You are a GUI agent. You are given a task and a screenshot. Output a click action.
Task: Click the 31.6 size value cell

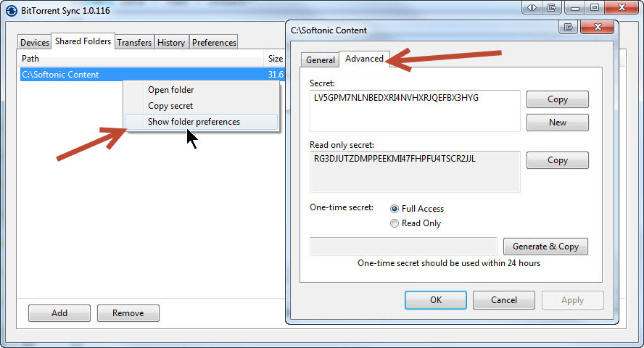tap(275, 74)
